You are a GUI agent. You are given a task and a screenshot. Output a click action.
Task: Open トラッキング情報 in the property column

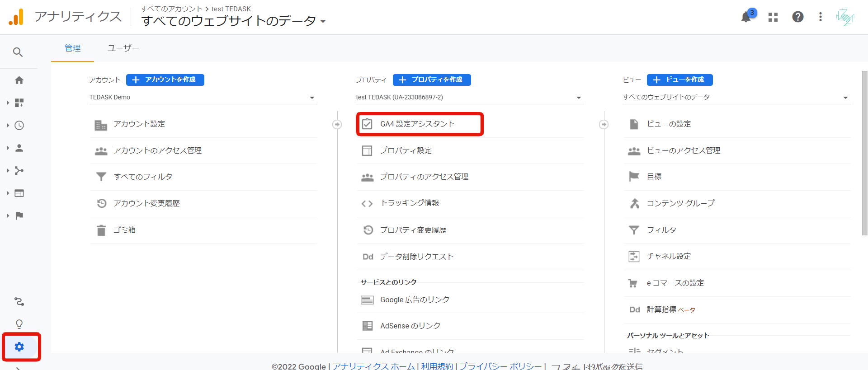pos(410,203)
